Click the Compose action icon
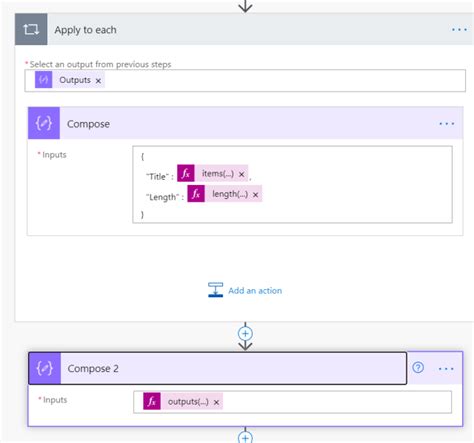Viewport: 474px width, 443px height. [x=44, y=123]
